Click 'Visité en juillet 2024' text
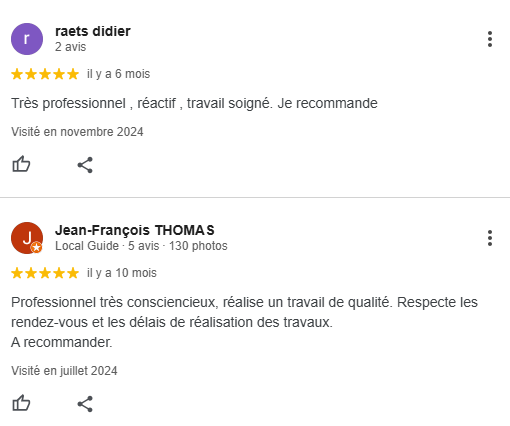Image resolution: width=510 pixels, height=426 pixels. [x=64, y=371]
